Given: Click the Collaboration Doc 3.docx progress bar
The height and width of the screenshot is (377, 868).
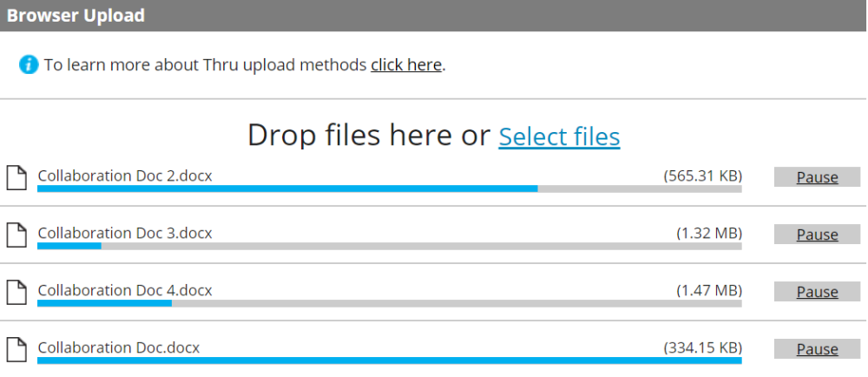Looking at the screenshot, I should [x=389, y=246].
